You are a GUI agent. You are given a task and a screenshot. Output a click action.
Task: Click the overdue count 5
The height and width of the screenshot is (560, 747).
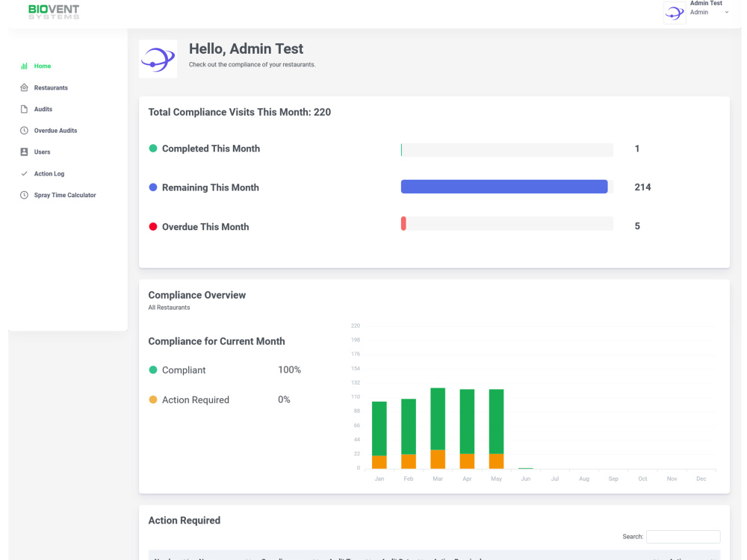[x=637, y=226]
